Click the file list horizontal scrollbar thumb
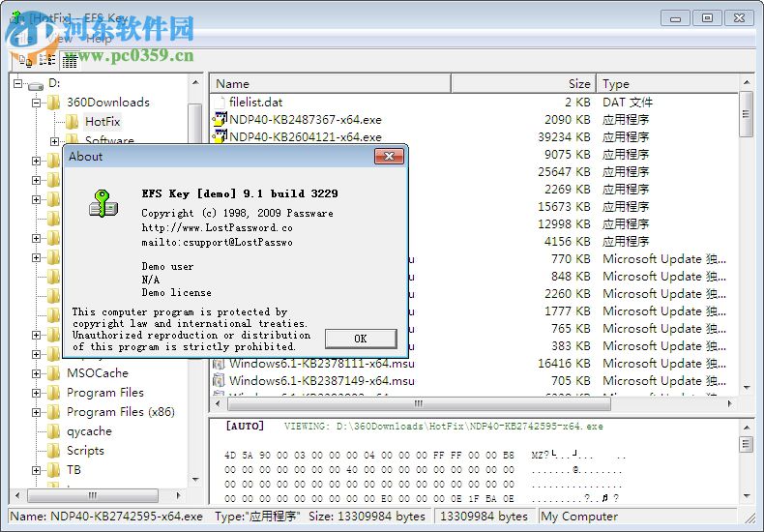This screenshot has height=532, width=764. click(419, 404)
